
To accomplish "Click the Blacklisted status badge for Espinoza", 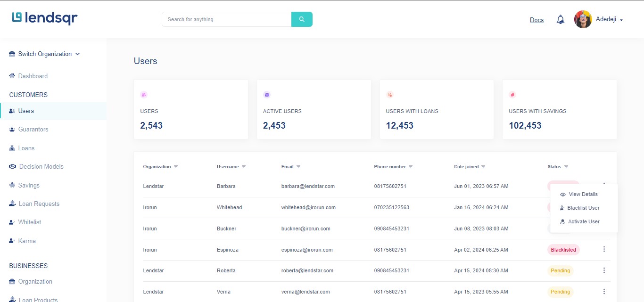I will (x=563, y=250).
